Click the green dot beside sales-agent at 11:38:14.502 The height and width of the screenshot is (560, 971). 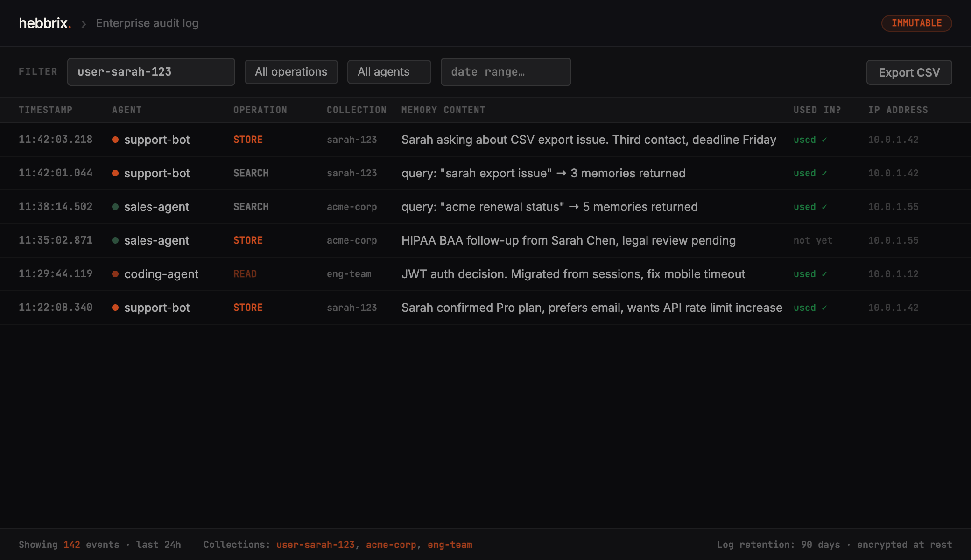tap(115, 207)
